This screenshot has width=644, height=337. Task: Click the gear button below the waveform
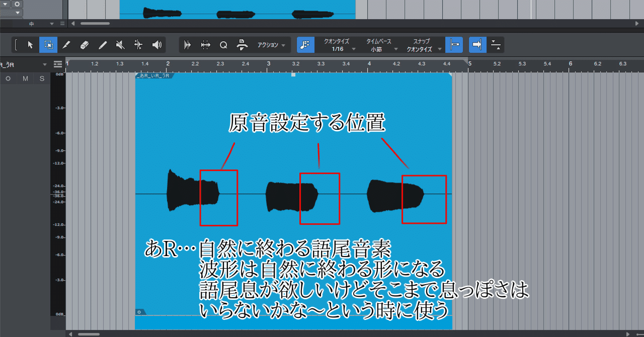[x=139, y=313]
